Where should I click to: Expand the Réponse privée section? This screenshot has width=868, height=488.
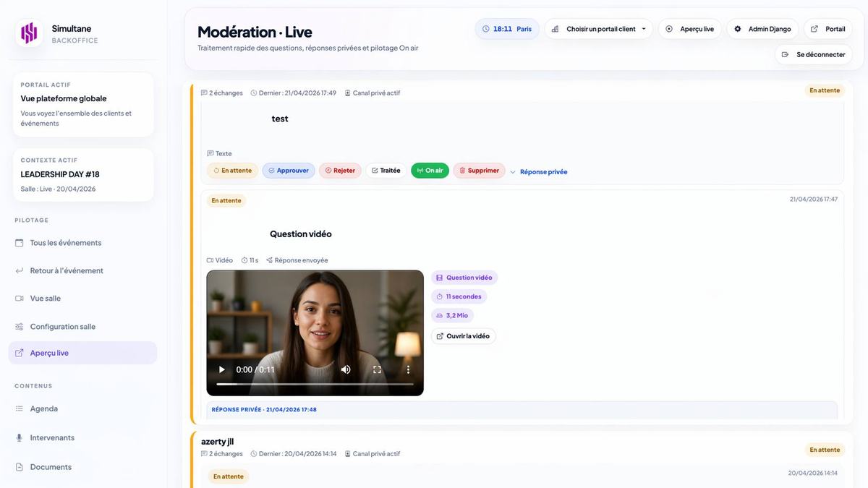coord(539,172)
